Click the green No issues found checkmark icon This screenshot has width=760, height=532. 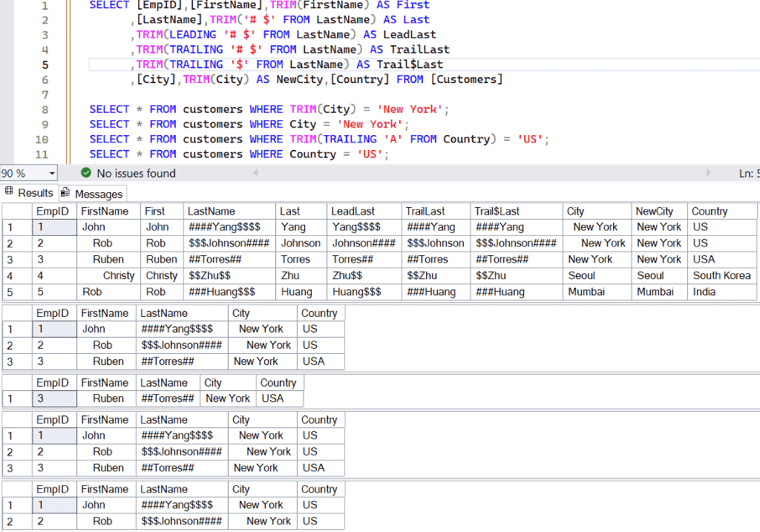86,172
